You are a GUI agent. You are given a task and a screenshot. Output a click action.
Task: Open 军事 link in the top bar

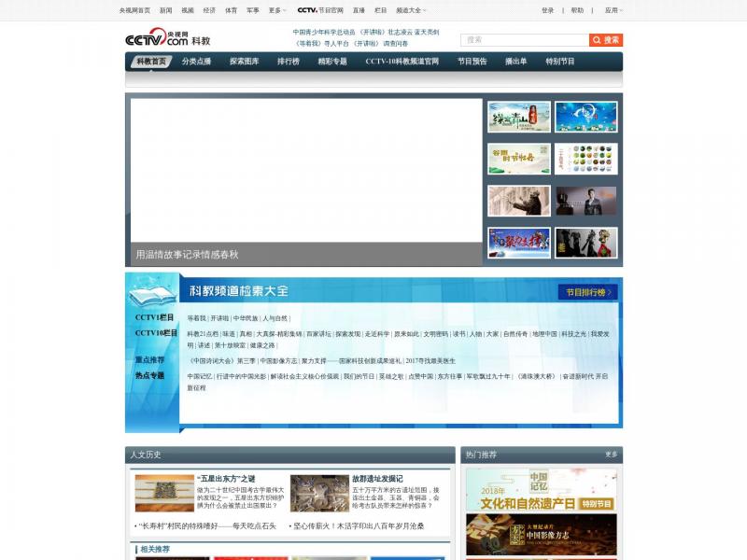[x=252, y=10]
